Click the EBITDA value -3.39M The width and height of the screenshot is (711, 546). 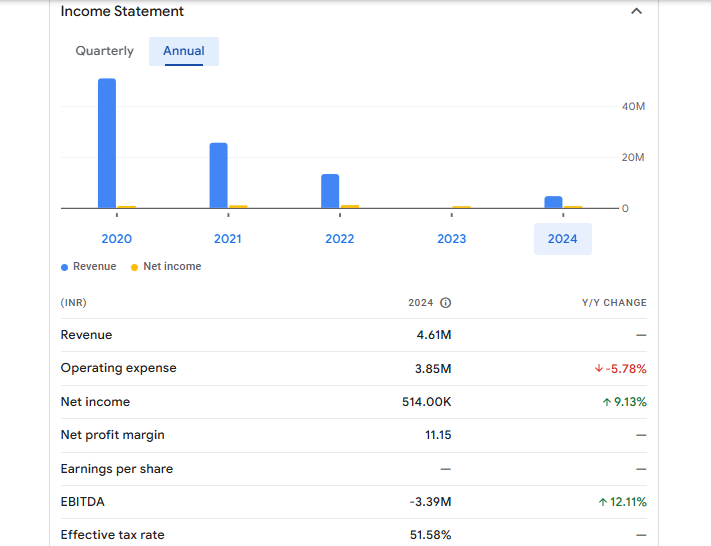pos(430,502)
